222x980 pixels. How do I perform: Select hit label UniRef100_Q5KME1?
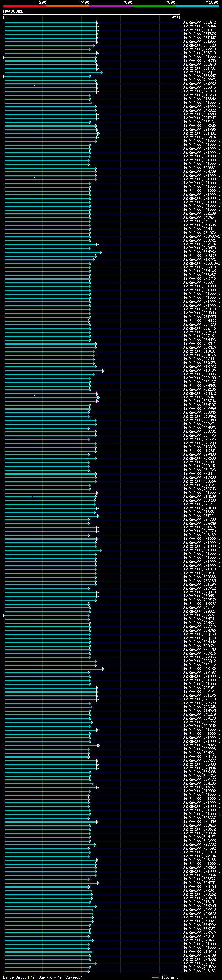click(x=199, y=343)
